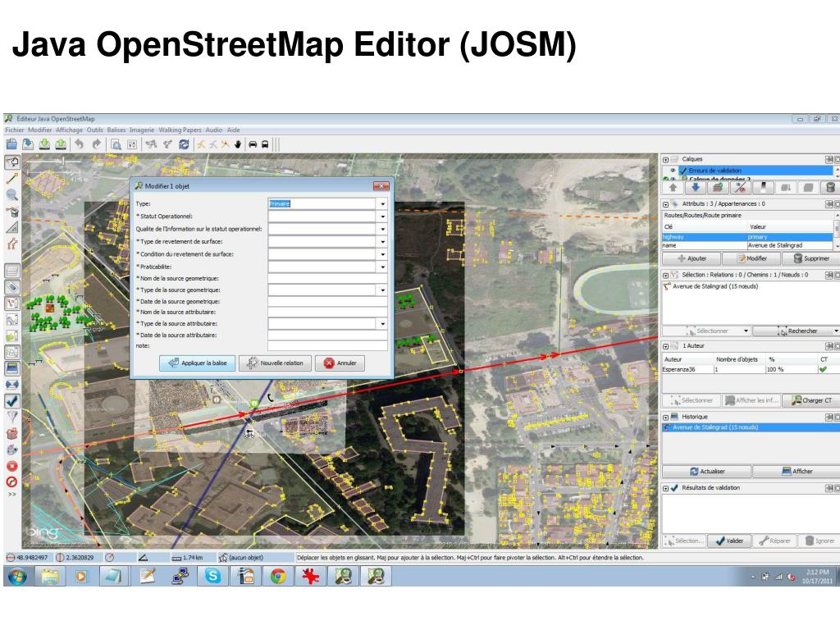The width and height of the screenshot is (840, 630).
Task: Collapse the Résultats de validation panel
Action: (666, 488)
